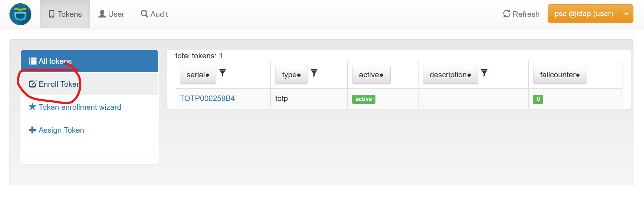Select All tokens in sidebar
Screen dimensions: 644x206
[89, 61]
